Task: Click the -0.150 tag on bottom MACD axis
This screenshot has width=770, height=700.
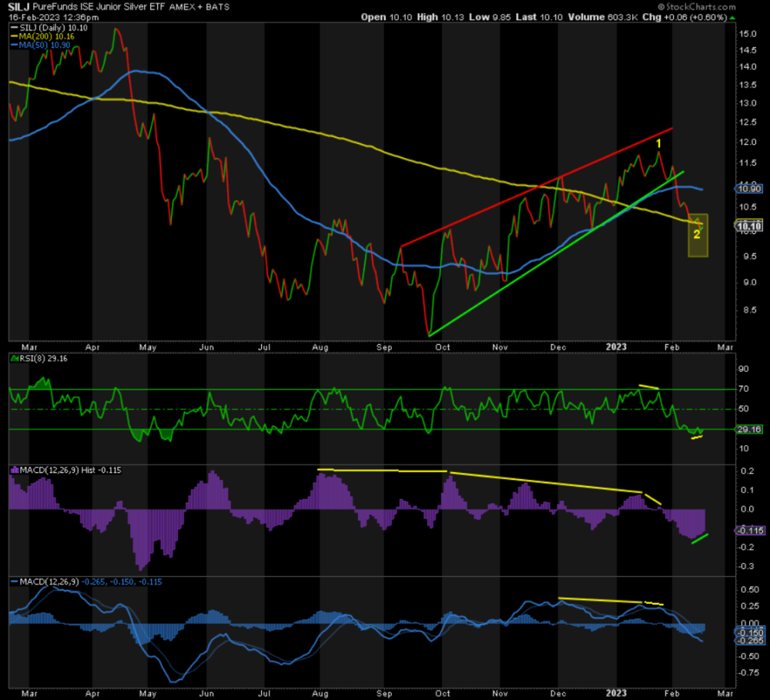Action: [750, 632]
